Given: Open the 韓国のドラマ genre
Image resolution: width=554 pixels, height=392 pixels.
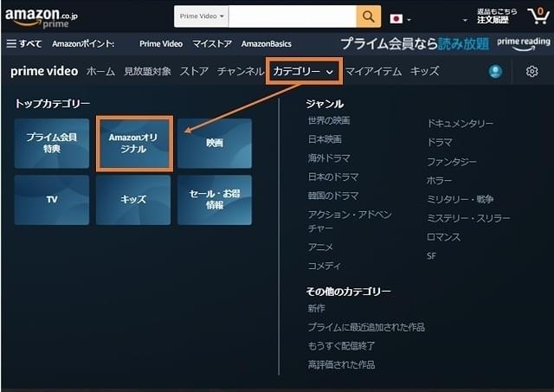Looking at the screenshot, I should [333, 196].
